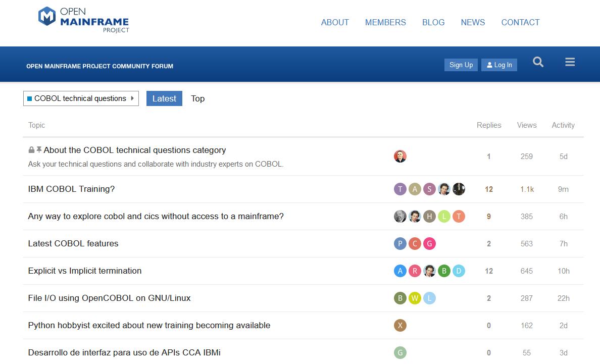Click green G avatar in Desarrollo de interfaz row
Viewport: 600px width, 364px height.
[400, 352]
